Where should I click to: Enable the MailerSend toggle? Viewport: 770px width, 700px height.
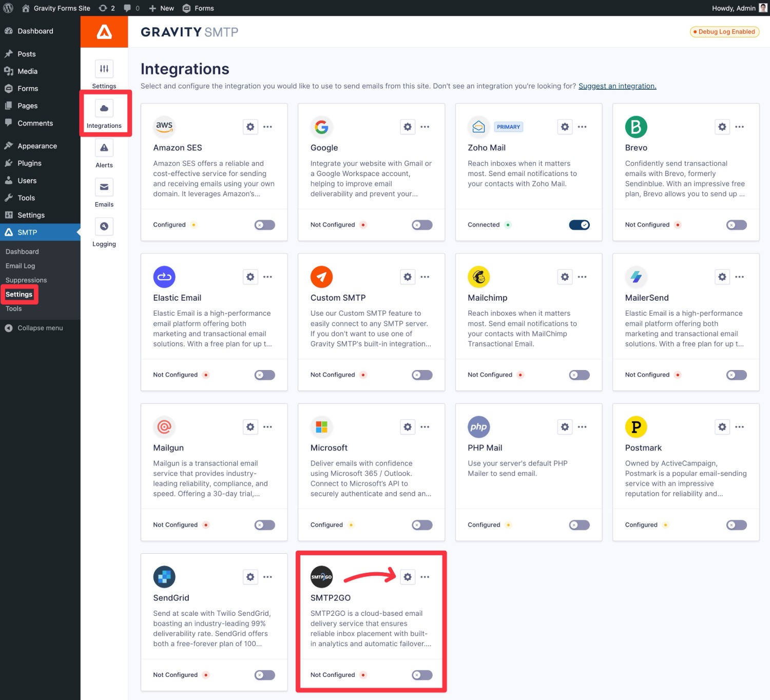click(x=737, y=375)
